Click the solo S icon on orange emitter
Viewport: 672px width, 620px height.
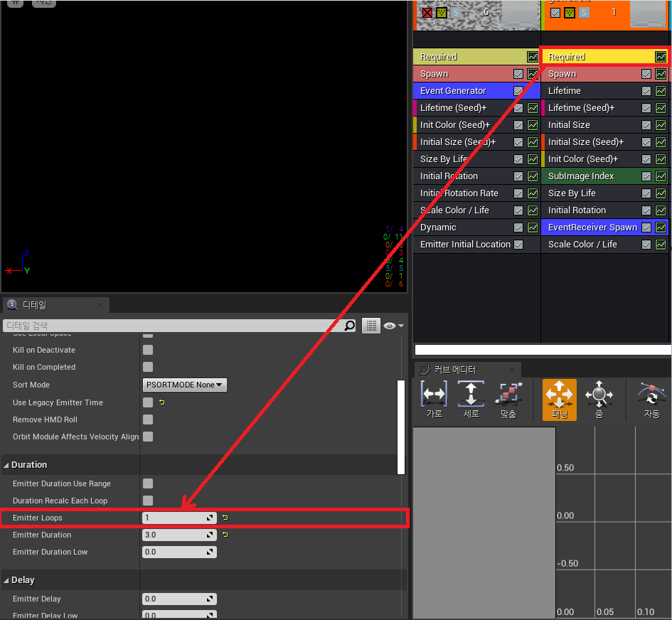583,12
